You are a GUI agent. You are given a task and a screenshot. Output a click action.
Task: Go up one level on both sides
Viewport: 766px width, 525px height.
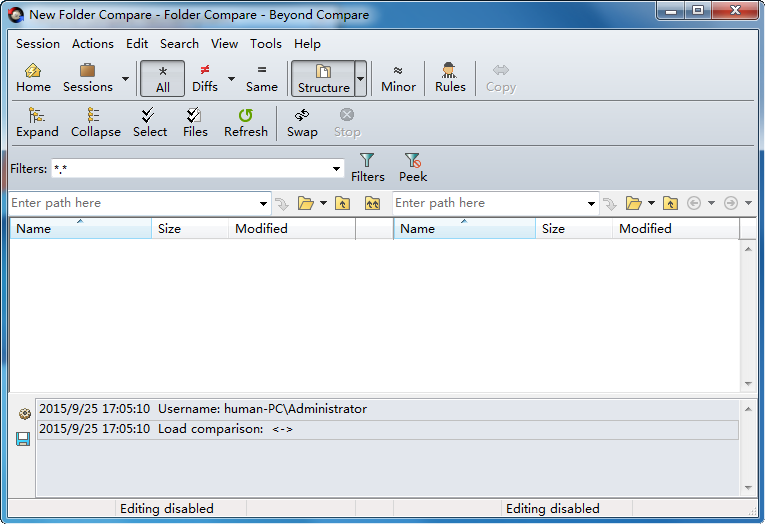[372, 203]
